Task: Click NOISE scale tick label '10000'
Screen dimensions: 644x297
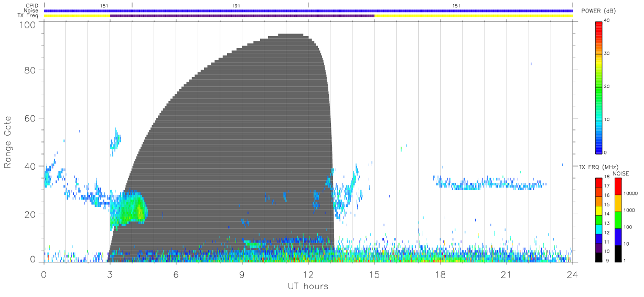Action: (631, 194)
